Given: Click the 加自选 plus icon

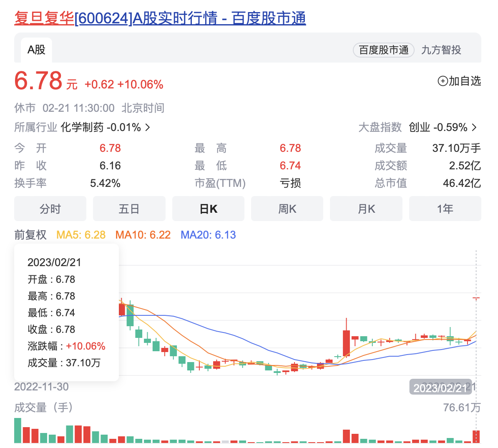Looking at the screenshot, I should coord(443,81).
